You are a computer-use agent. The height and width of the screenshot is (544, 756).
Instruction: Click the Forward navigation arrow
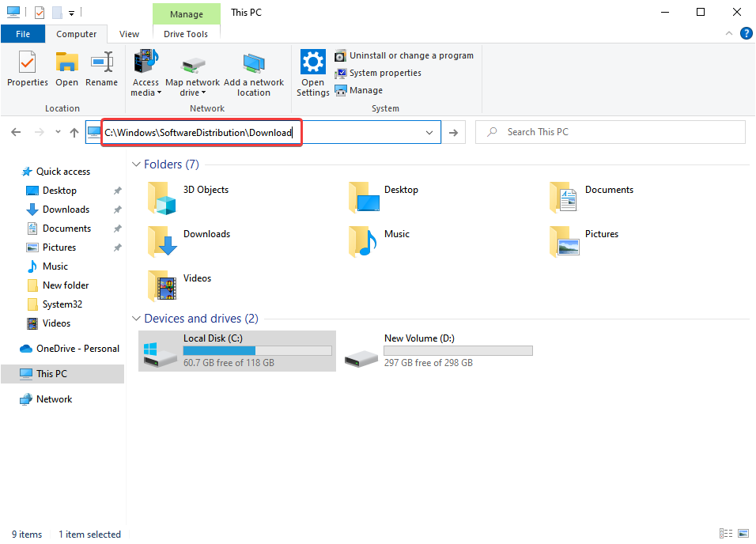click(x=39, y=132)
